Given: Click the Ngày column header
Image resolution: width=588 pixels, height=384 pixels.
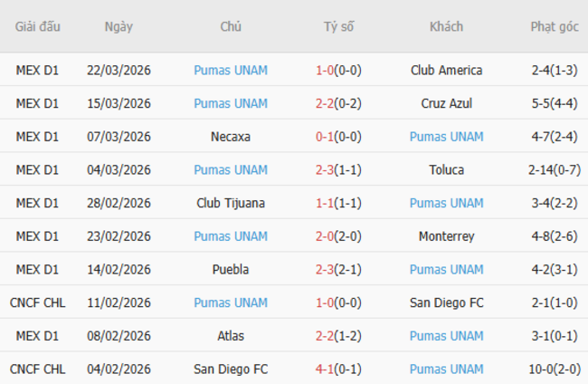Looking at the screenshot, I should (x=119, y=26).
